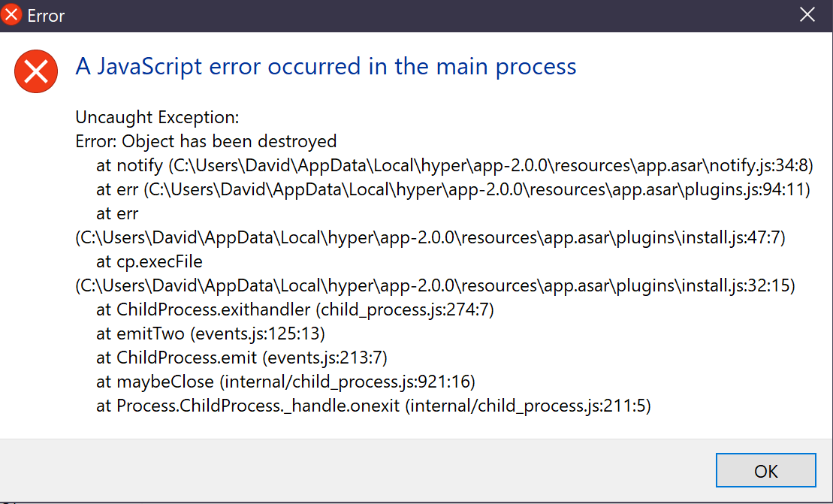833x504 pixels.
Task: Click the heading about JavaScript error
Action: (325, 66)
